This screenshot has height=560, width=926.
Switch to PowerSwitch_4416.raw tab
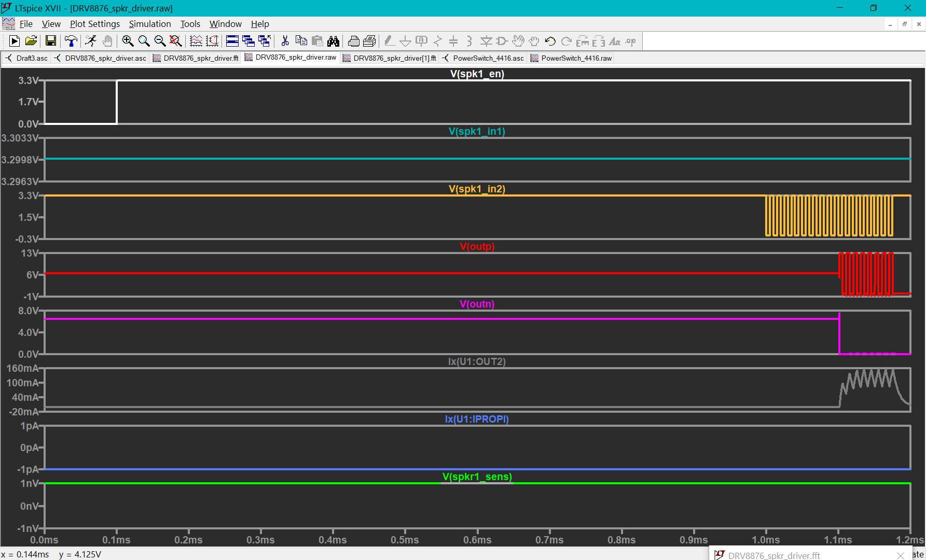tap(571, 58)
